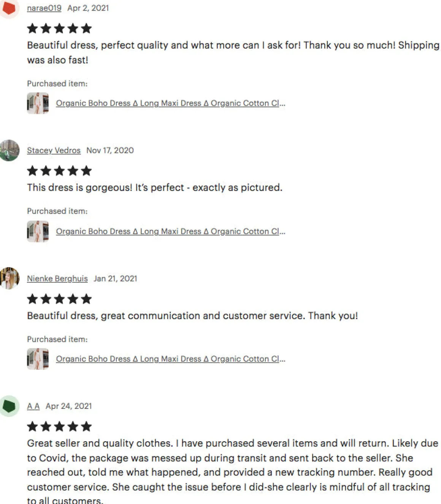
Task: Click the star rating on A A's review
Action: pyautogui.click(x=59, y=426)
